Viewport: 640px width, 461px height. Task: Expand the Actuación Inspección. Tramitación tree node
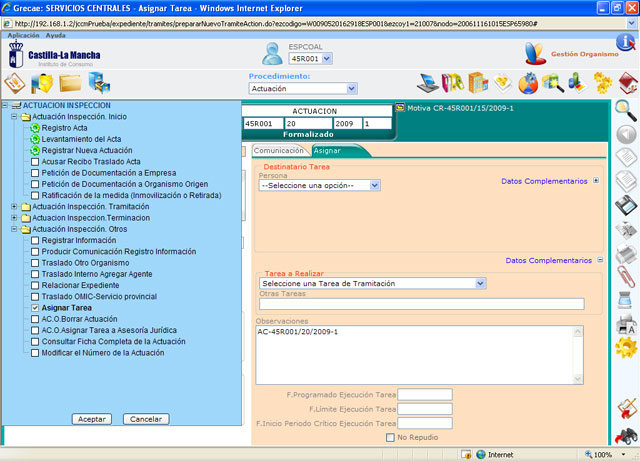coord(14,207)
